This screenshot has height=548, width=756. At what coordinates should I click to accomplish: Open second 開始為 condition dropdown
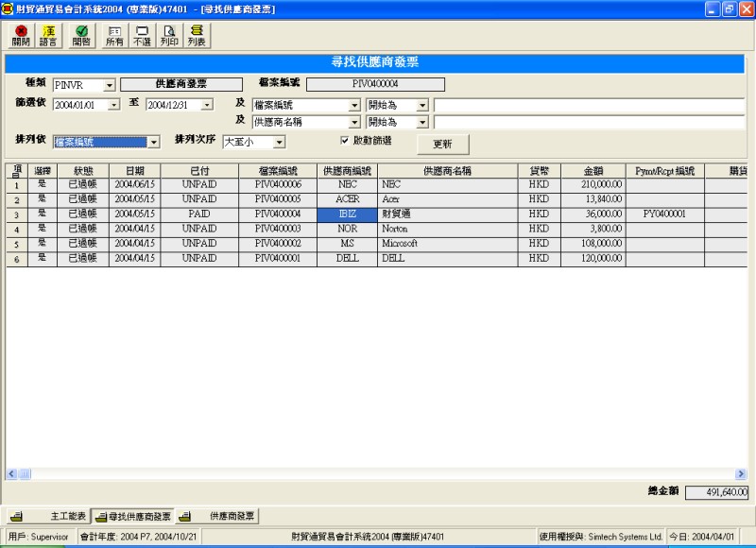click(x=422, y=123)
